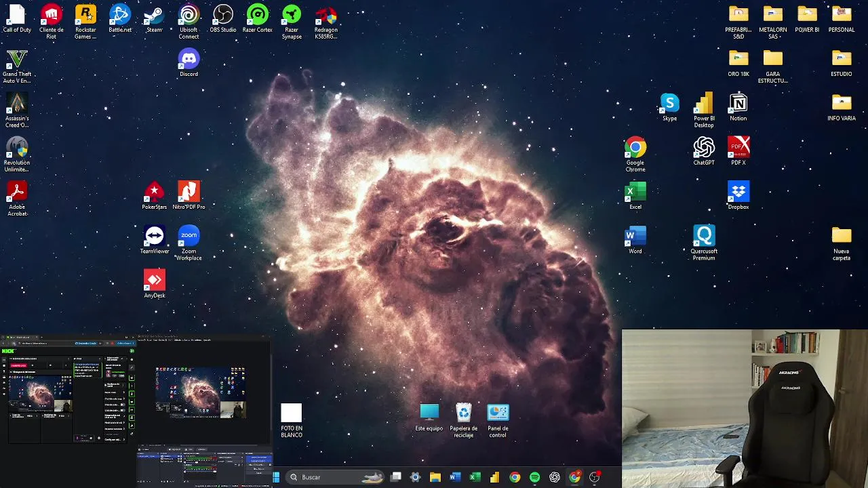Open the Panel de control shortcut
The image size is (868, 488).
(498, 420)
